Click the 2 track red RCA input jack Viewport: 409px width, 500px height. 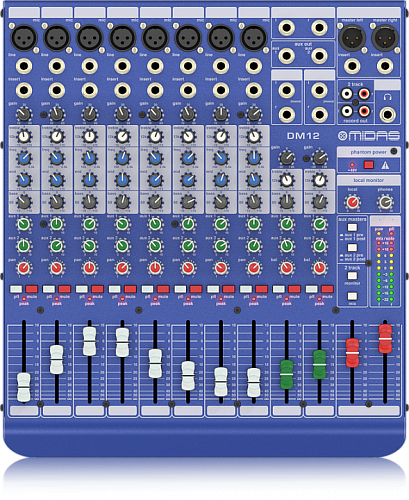click(x=364, y=94)
